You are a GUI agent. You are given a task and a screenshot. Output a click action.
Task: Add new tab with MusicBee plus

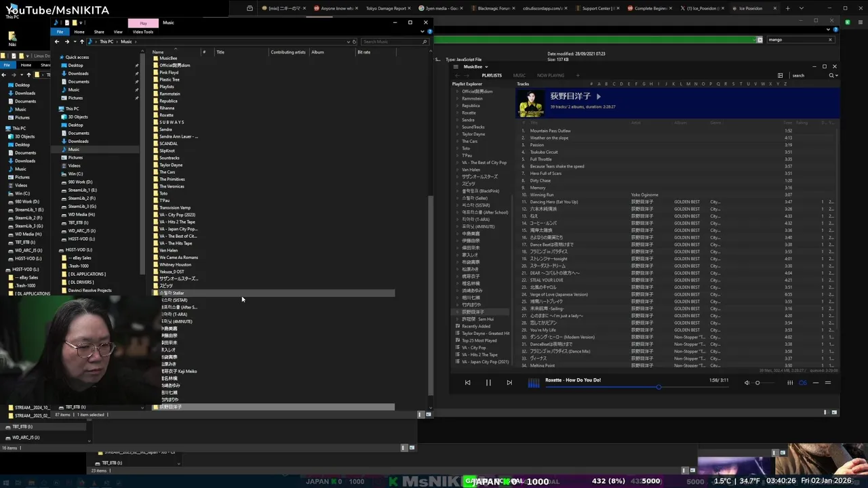[578, 75]
